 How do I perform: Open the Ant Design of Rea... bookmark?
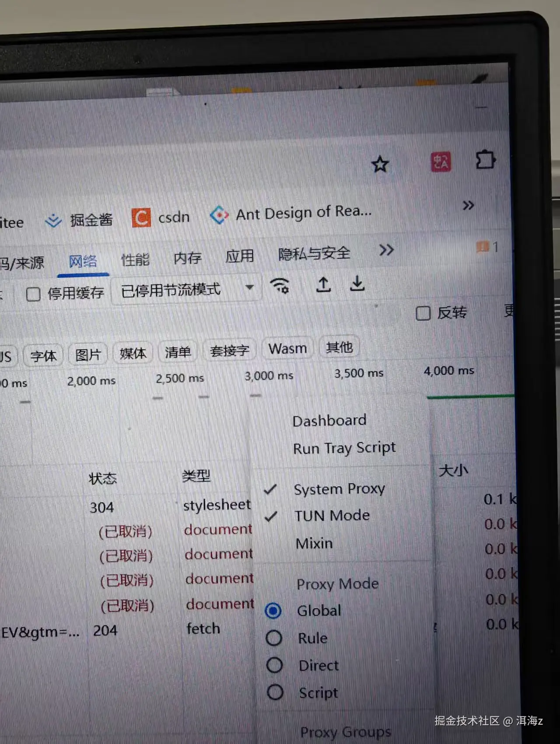(x=291, y=214)
